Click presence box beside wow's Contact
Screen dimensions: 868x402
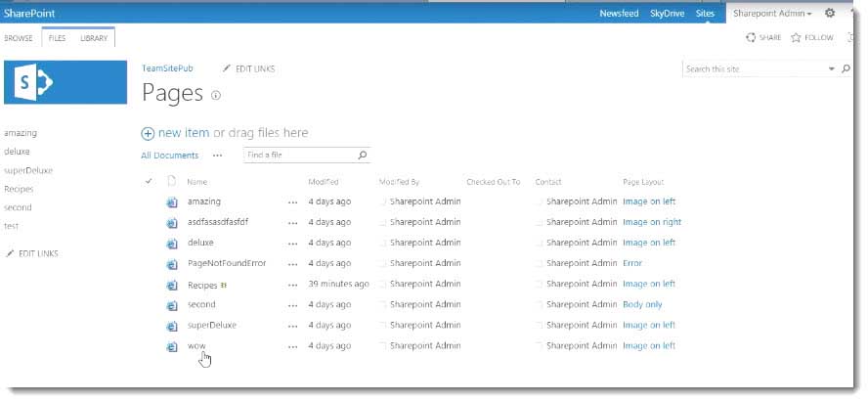[x=540, y=346]
